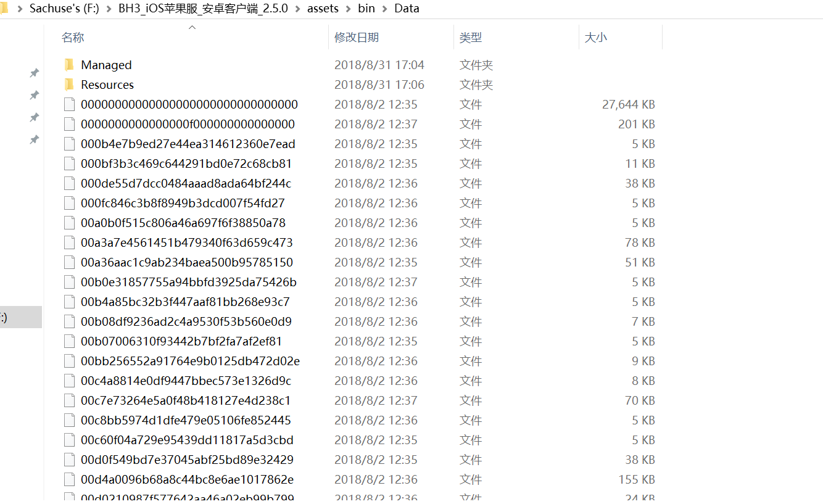Click the first pin icon in sidebar
The image size is (823, 504).
pyautogui.click(x=35, y=73)
